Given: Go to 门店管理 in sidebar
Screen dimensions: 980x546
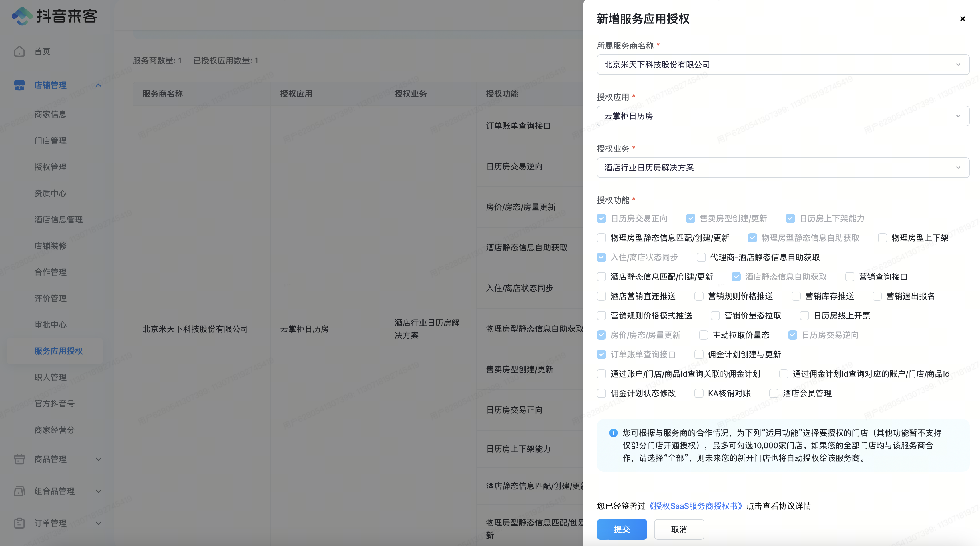Looking at the screenshot, I should click(50, 140).
